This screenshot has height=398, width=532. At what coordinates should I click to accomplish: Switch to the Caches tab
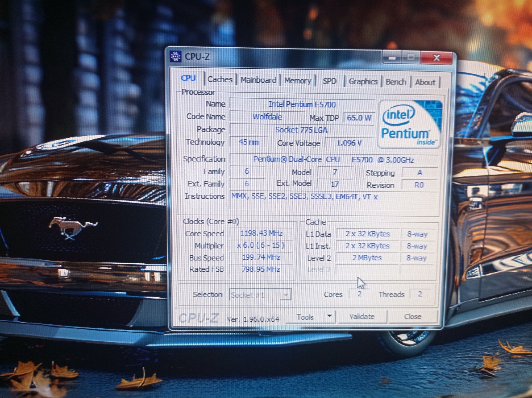pyautogui.click(x=220, y=79)
